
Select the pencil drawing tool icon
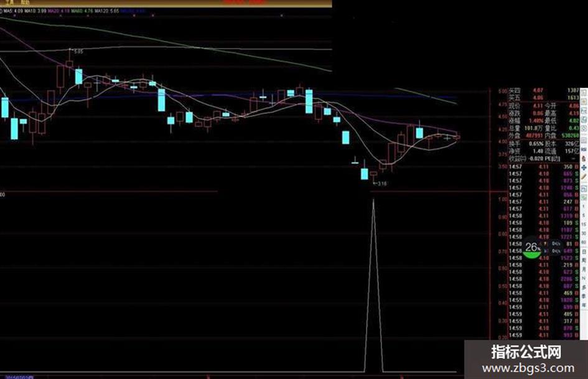[x=584, y=176]
